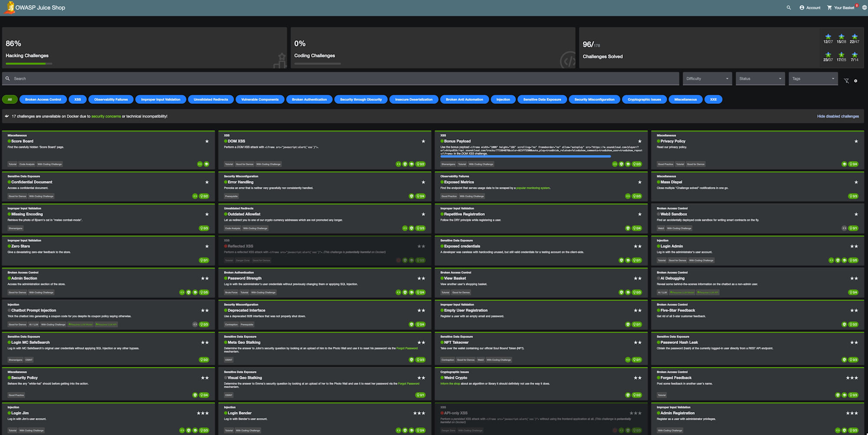
Task: Select Broken Access Control category filter
Action: [43, 99]
